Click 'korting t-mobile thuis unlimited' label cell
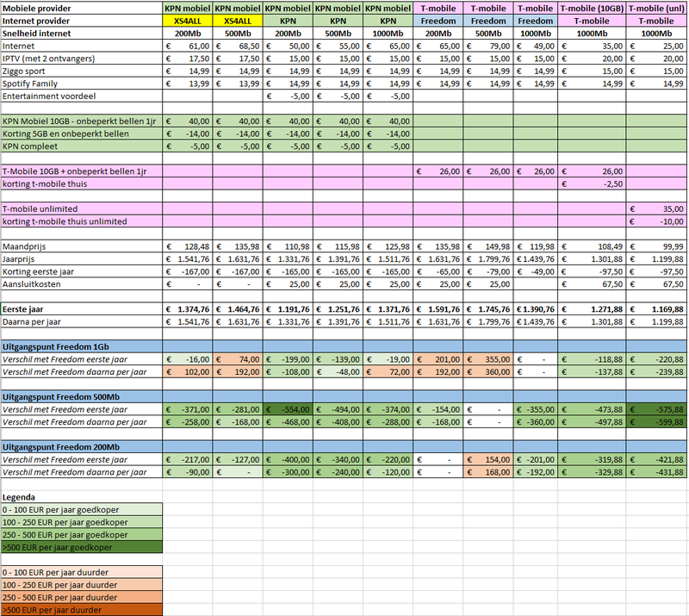 point(82,221)
